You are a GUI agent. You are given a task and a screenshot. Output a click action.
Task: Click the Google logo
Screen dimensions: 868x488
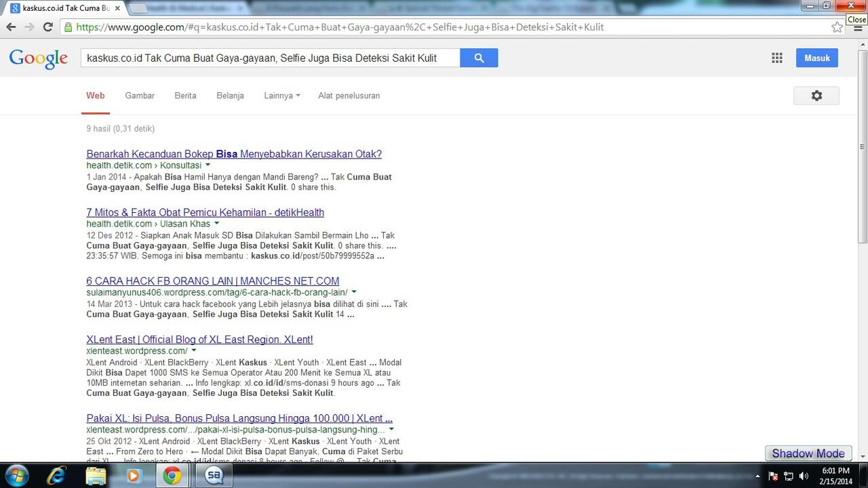(39, 58)
